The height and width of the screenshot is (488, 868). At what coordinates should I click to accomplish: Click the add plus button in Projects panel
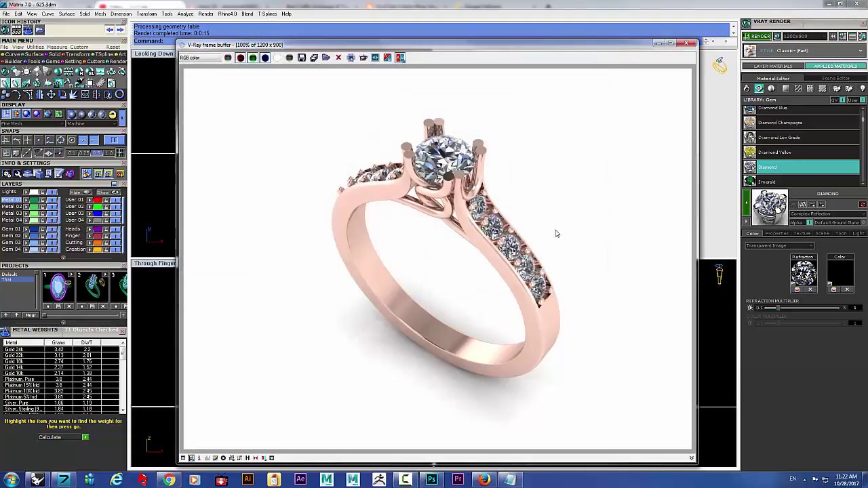5,315
